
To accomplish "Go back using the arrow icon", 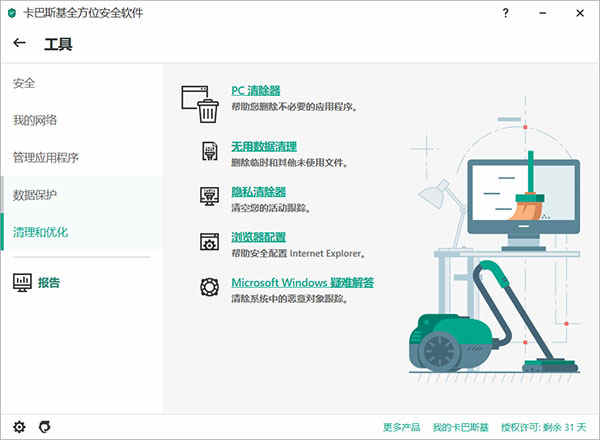I will 20,43.
